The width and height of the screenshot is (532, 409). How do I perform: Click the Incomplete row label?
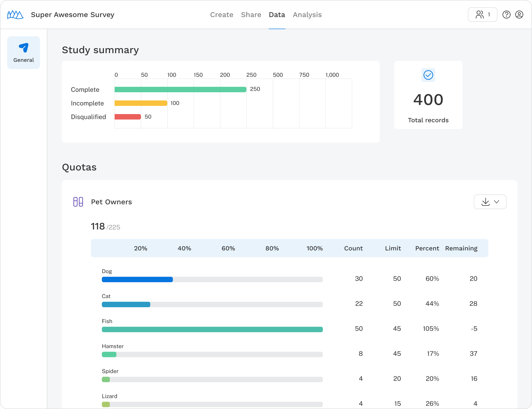87,103
